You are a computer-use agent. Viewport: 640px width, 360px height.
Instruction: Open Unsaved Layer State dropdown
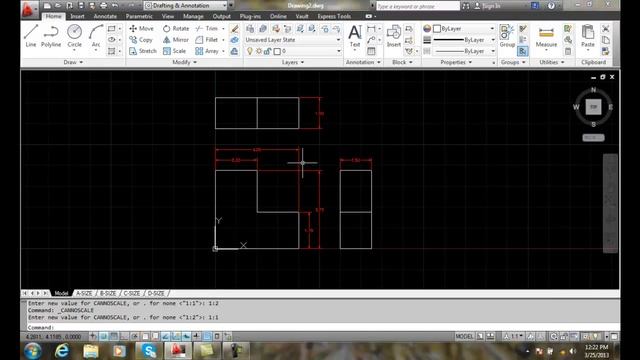(x=293, y=40)
